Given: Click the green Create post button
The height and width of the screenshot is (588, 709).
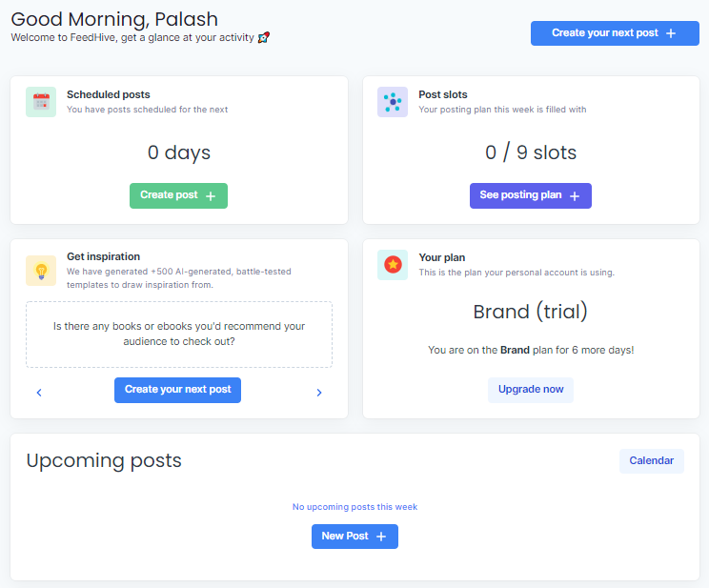Looking at the screenshot, I should 178,195.
